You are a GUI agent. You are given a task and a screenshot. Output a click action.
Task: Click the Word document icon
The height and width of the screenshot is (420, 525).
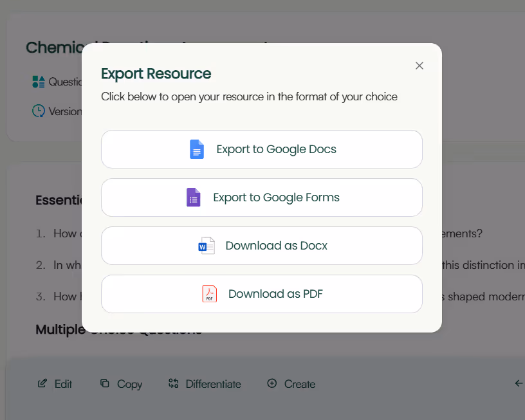click(x=207, y=246)
